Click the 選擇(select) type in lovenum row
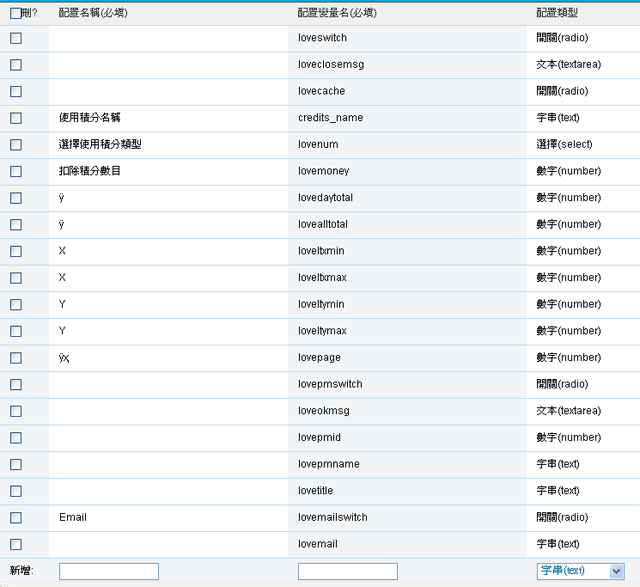The image size is (640, 587). point(564,144)
